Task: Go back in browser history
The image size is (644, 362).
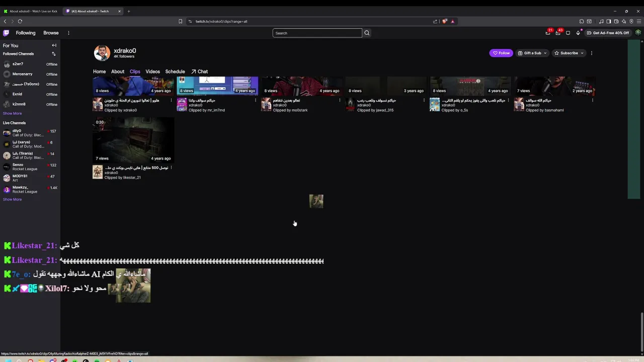Action: click(5, 21)
